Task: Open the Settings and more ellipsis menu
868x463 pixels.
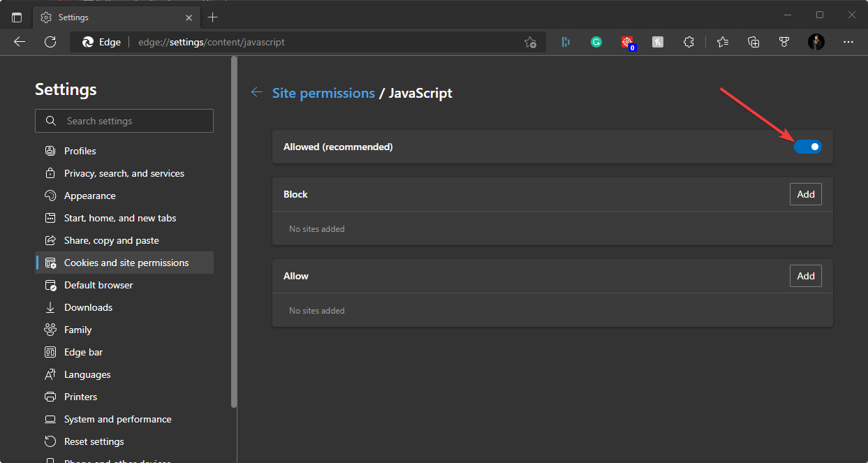Action: [x=848, y=42]
